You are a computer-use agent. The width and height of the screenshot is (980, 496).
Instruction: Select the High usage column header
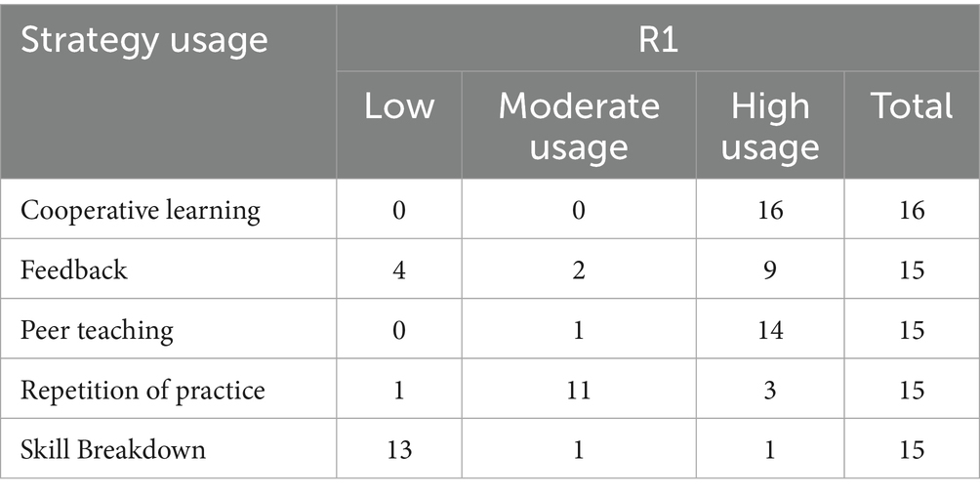[770, 125]
